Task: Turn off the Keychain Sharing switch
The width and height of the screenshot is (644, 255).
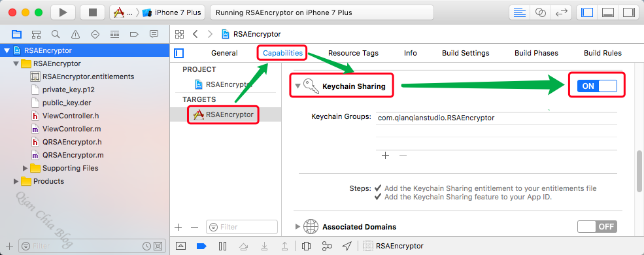Action: (597, 86)
